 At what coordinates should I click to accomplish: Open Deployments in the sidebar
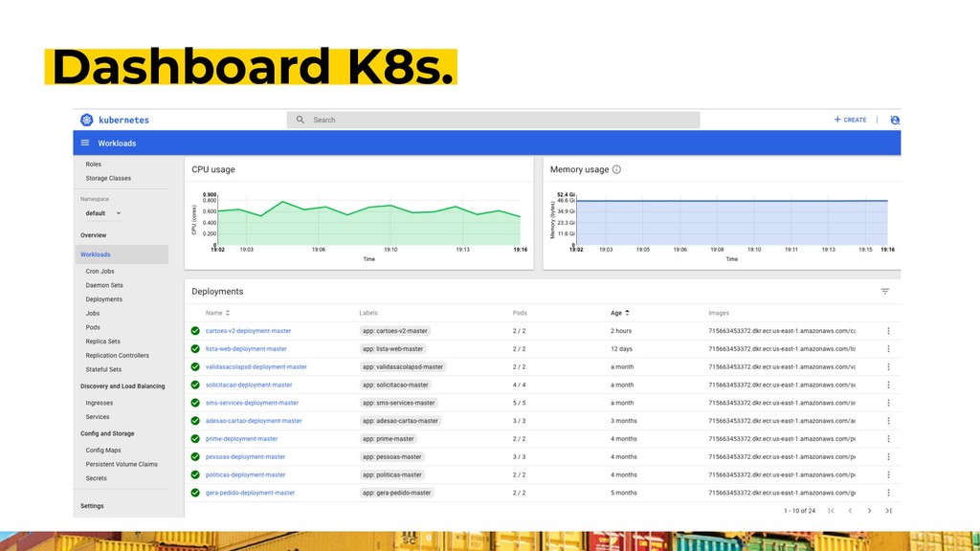(x=103, y=299)
